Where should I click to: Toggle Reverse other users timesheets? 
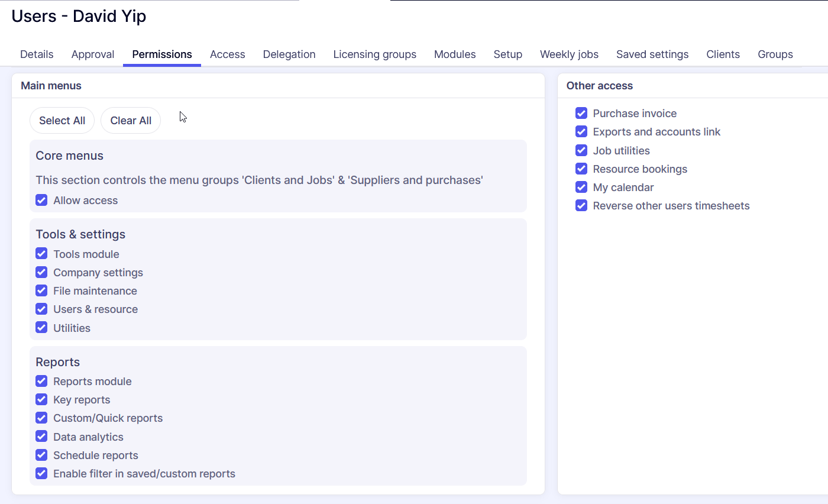pos(581,206)
